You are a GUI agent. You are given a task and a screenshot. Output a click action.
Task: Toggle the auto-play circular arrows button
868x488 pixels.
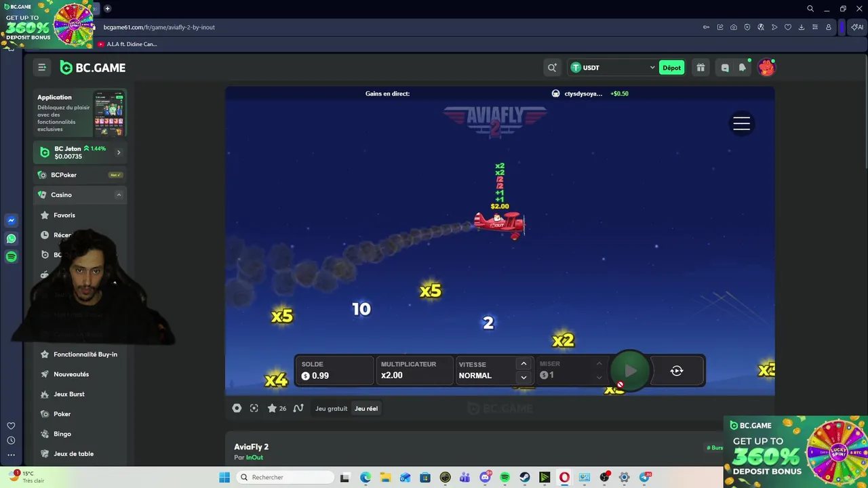(677, 371)
